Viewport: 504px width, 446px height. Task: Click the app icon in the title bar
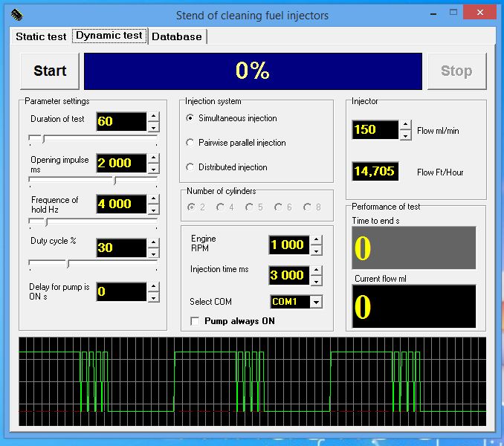16,15
